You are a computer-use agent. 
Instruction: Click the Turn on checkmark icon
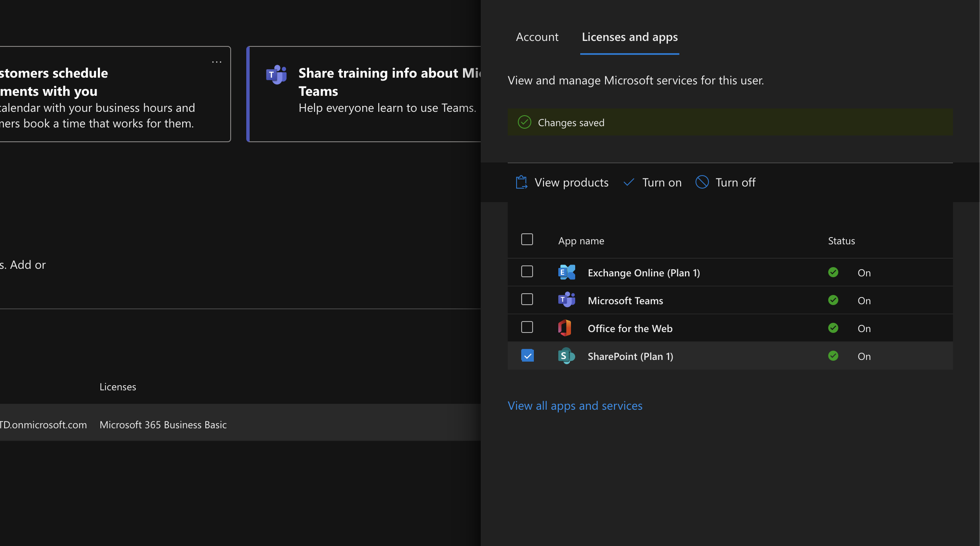click(629, 182)
